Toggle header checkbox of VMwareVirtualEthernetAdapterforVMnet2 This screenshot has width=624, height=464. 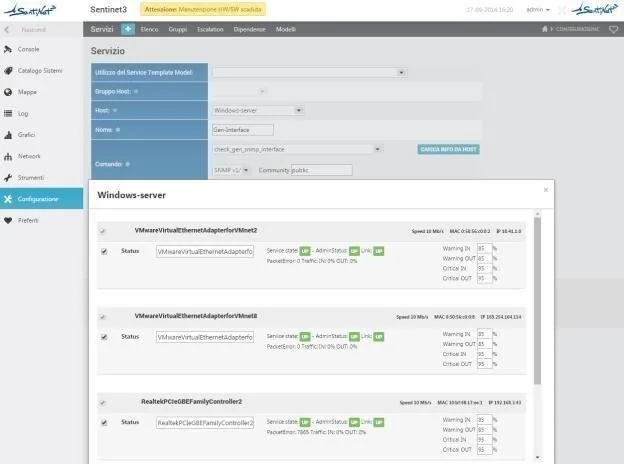103,231
